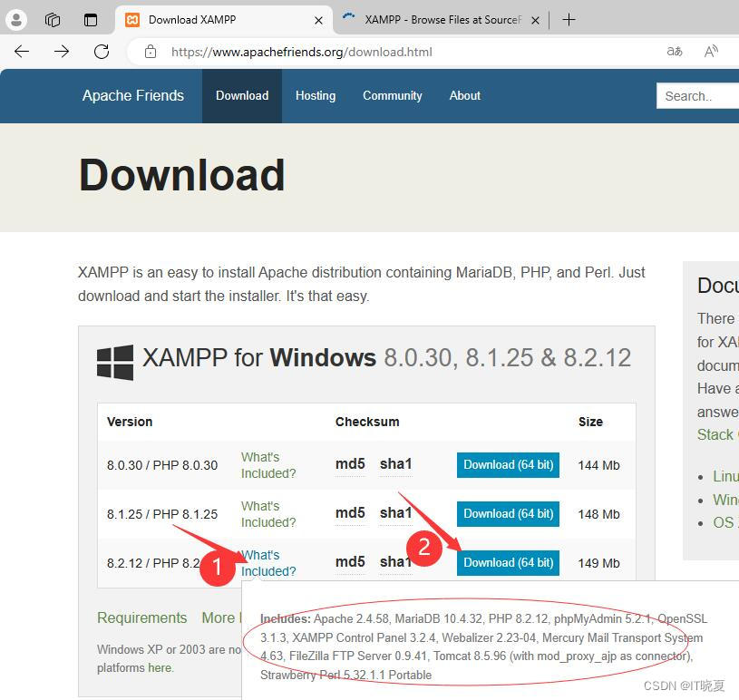The image size is (739, 700).
Task: Open What's Included for 8.1.25
Action: tap(268, 514)
